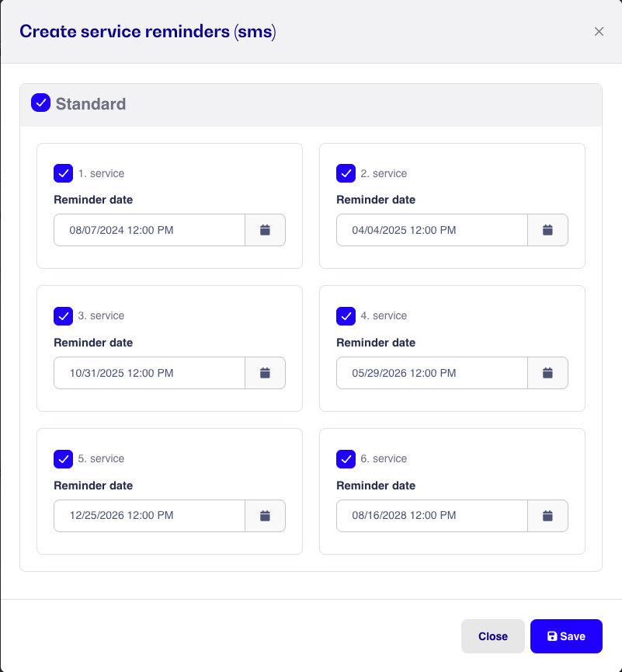This screenshot has width=622, height=672.
Task: Uncheck the 2. service checkbox
Action: pyautogui.click(x=346, y=173)
